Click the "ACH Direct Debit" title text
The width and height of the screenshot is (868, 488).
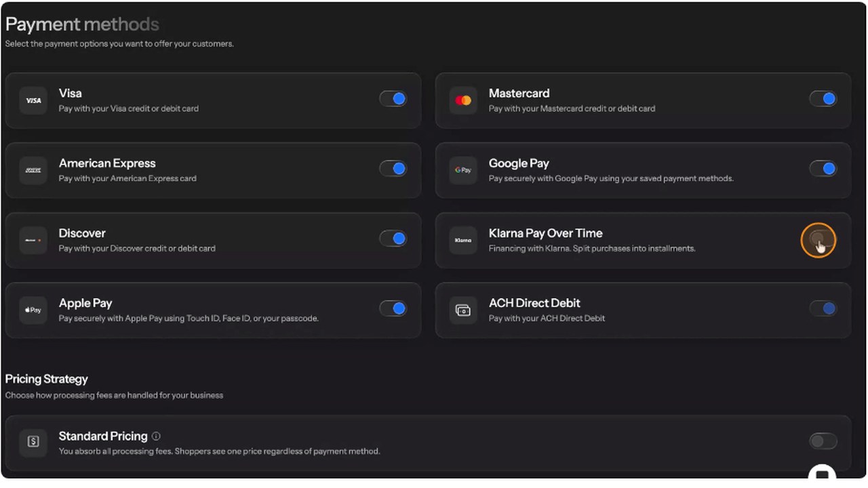[534, 303]
